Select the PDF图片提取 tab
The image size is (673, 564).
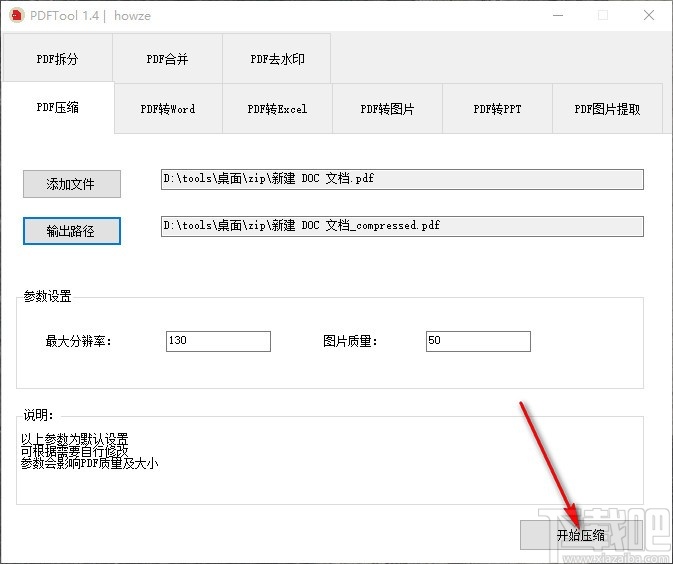[x=607, y=109]
